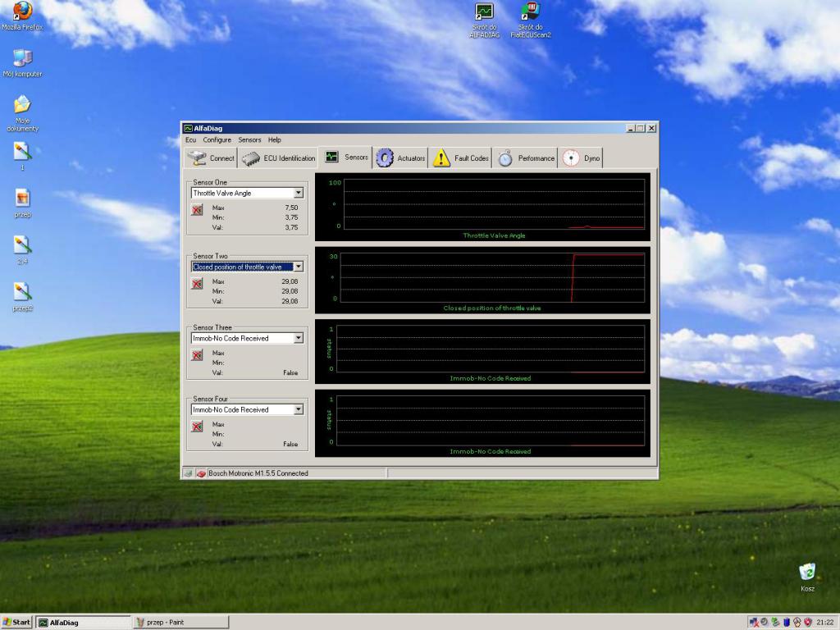Screen dimensions: 840x630
Task: Select the przep desktop file icon
Action: click(22, 203)
